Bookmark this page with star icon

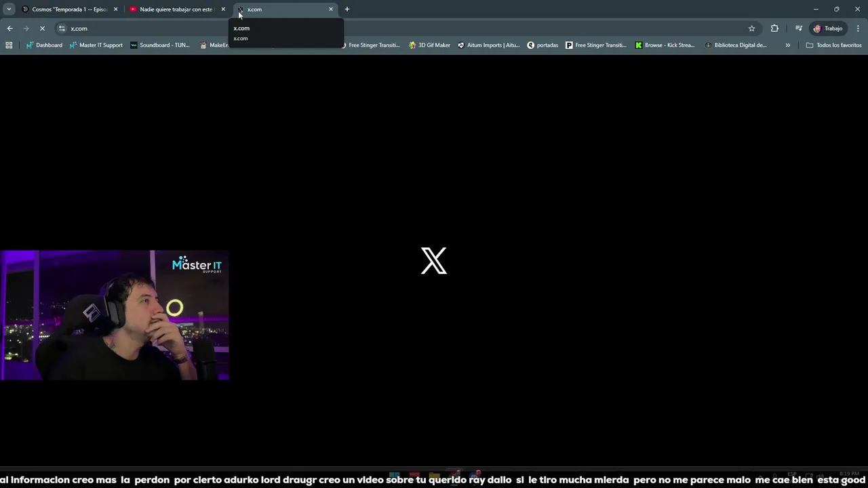(751, 28)
